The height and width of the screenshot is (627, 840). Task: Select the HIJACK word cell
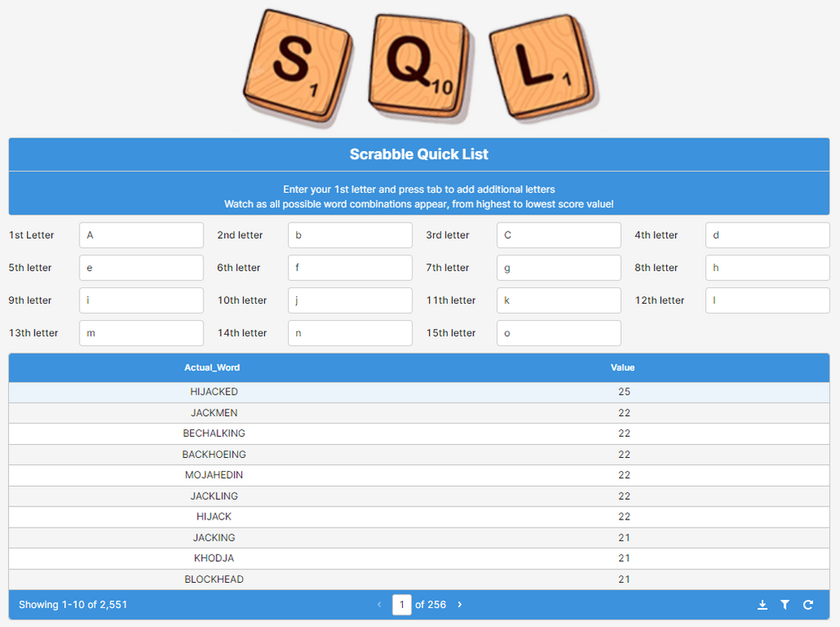(x=214, y=516)
